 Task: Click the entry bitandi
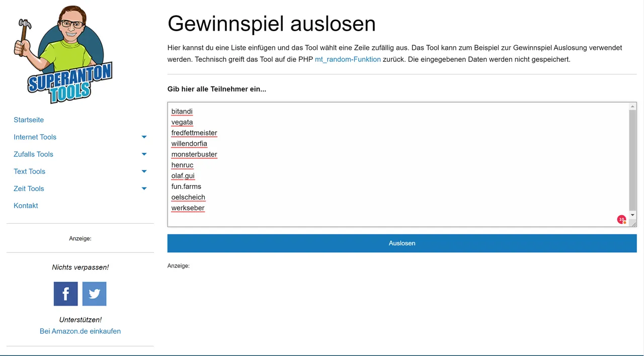click(182, 111)
